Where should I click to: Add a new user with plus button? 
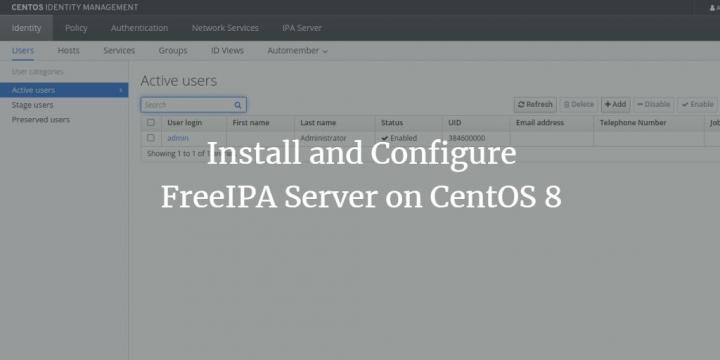tap(615, 105)
